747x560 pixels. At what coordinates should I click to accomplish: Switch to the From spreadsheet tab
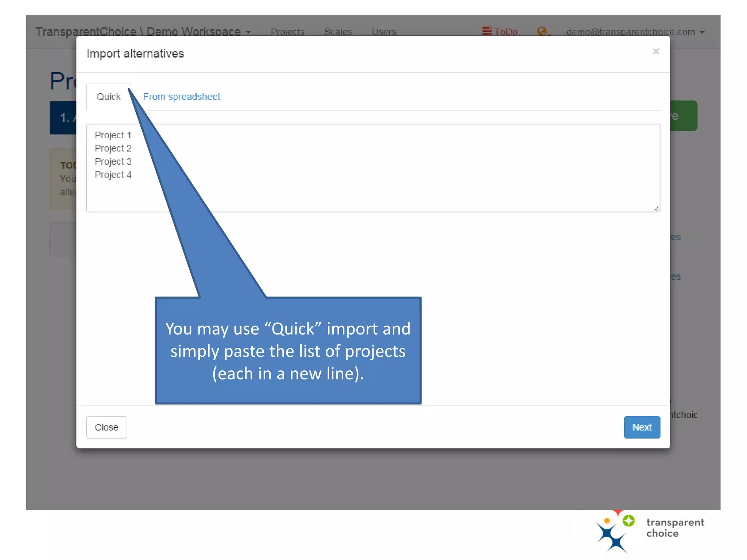(181, 97)
